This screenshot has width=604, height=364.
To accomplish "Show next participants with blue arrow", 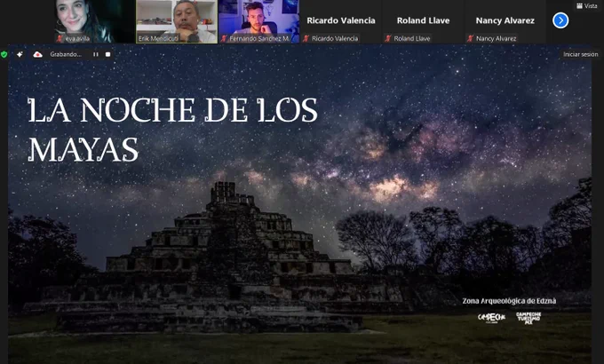I will tap(560, 20).
